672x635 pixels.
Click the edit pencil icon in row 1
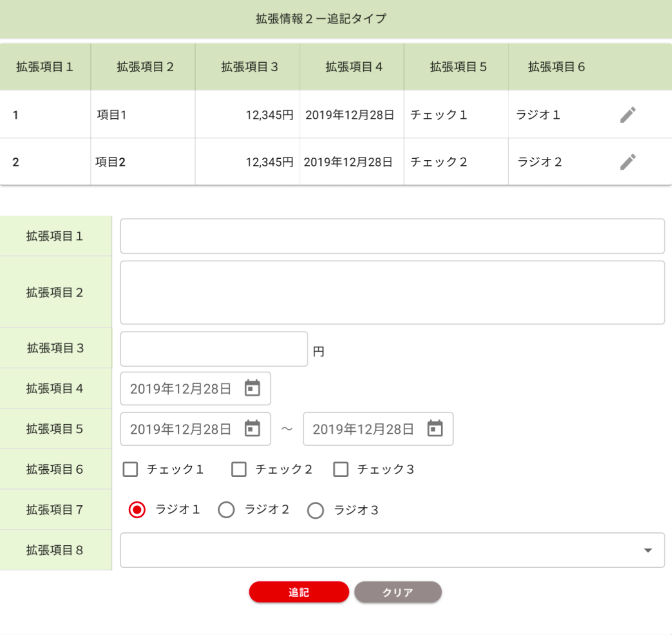coord(627,115)
